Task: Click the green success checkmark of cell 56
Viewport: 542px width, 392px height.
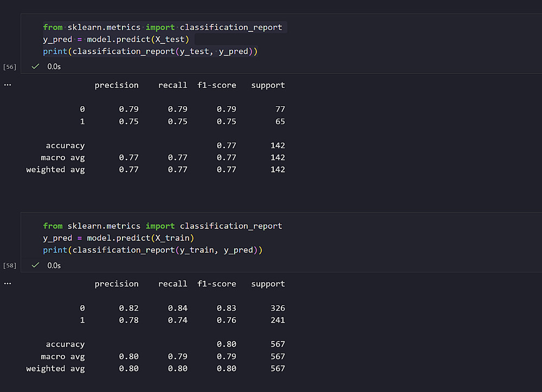Action: tap(35, 66)
